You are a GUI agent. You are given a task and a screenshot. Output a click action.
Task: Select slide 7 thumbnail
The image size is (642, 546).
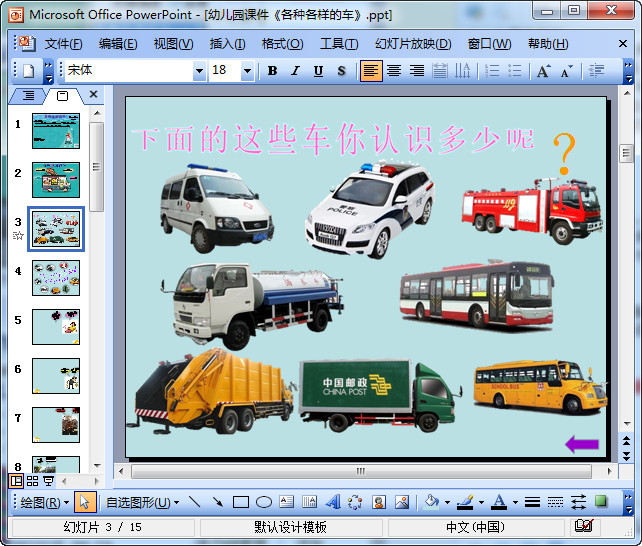pos(56,425)
